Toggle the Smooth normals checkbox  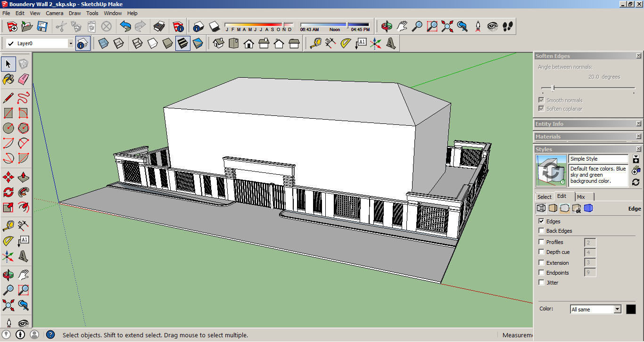point(541,100)
